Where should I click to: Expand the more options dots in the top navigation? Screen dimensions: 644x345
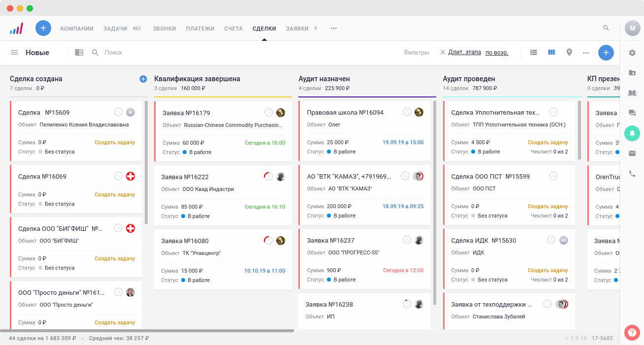[334, 29]
